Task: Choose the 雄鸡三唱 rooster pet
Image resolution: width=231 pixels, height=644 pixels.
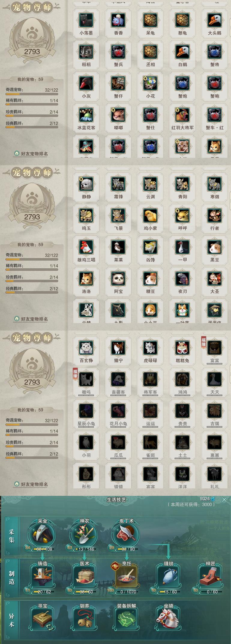Action: pos(86,247)
